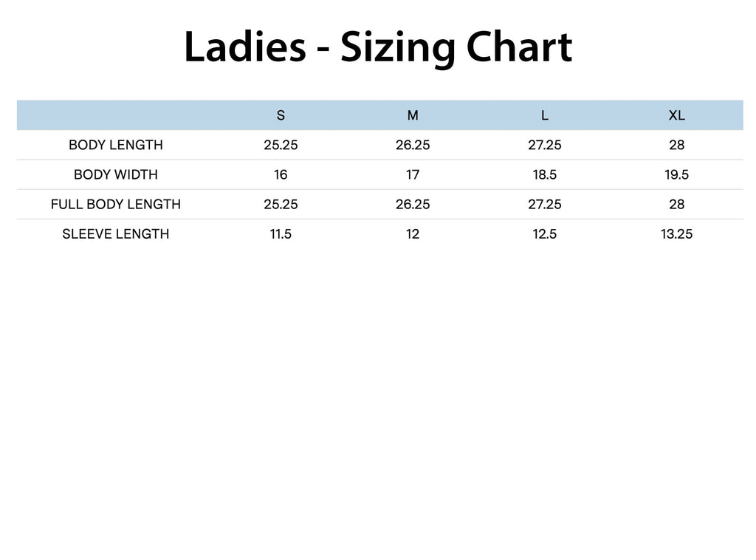Click 28 in the BODY LENGTH row
756x560 pixels.
(x=676, y=145)
